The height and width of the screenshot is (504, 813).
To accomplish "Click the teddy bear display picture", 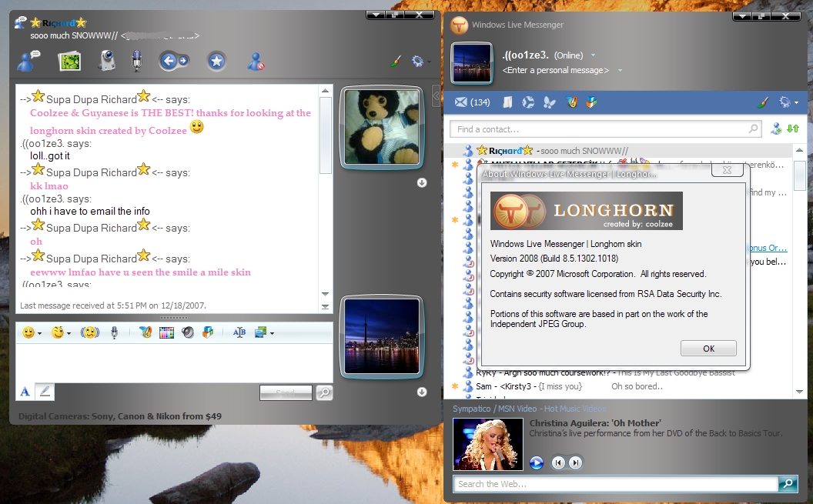I will coord(382,127).
